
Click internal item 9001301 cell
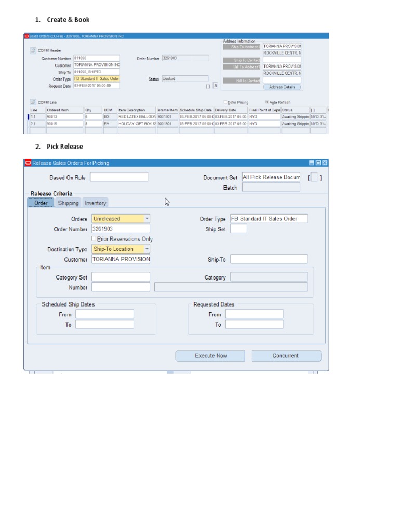click(168, 117)
